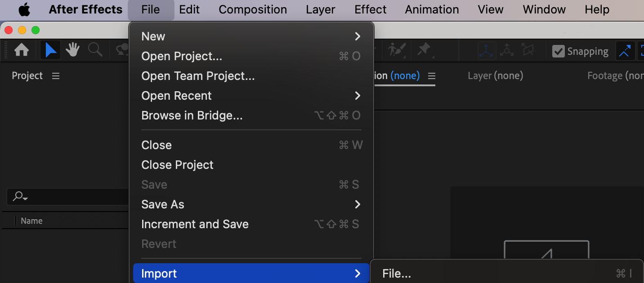Enable World Axis mode
Screen dimensions: 644x283
click(x=507, y=51)
